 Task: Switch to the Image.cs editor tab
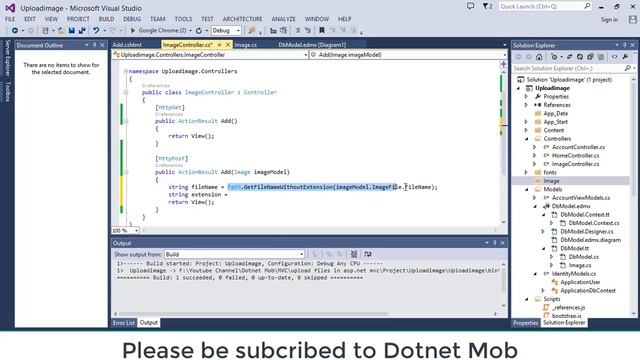[x=245, y=45]
